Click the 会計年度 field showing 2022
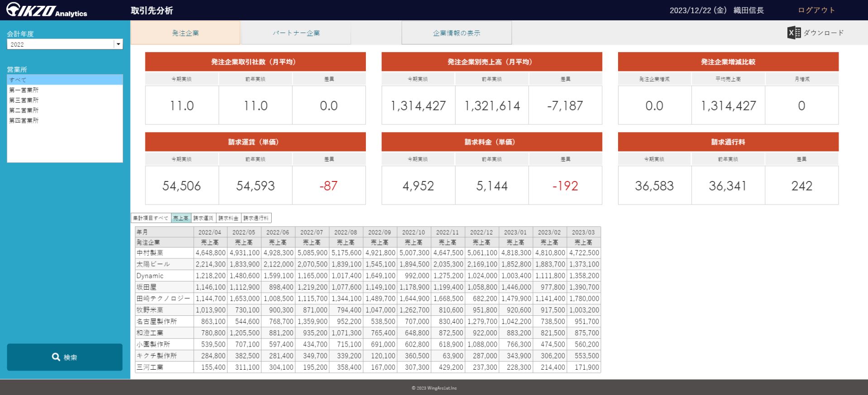 click(x=60, y=44)
